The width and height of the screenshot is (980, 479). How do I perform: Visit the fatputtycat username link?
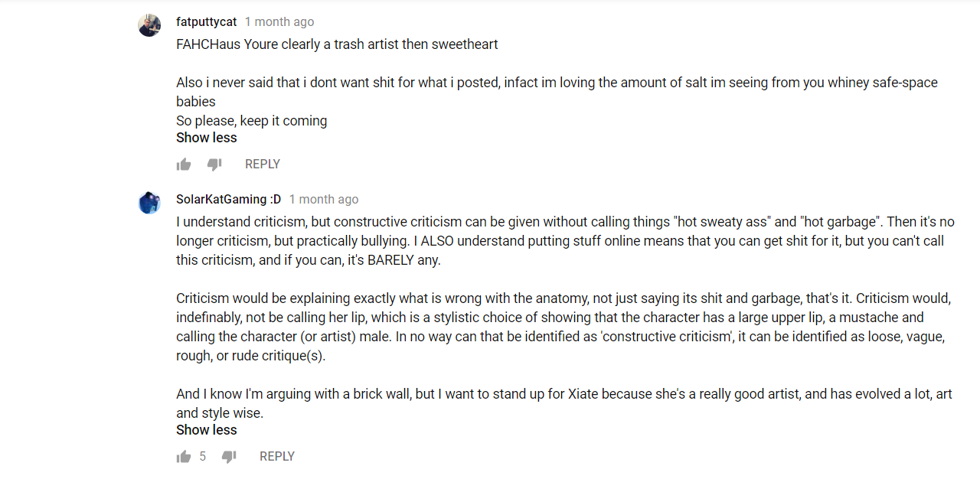pyautogui.click(x=207, y=22)
